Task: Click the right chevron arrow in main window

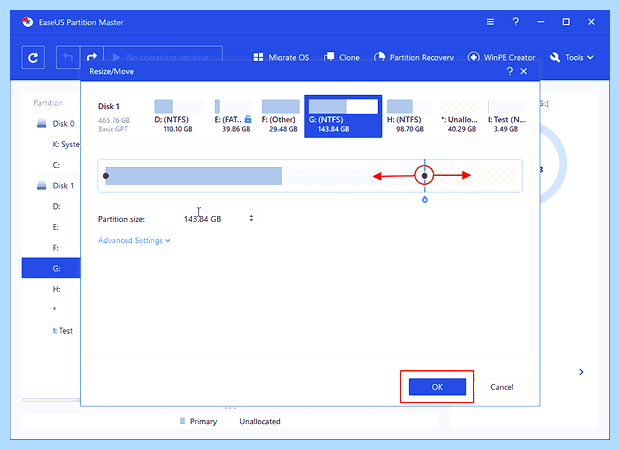Action: tap(581, 372)
